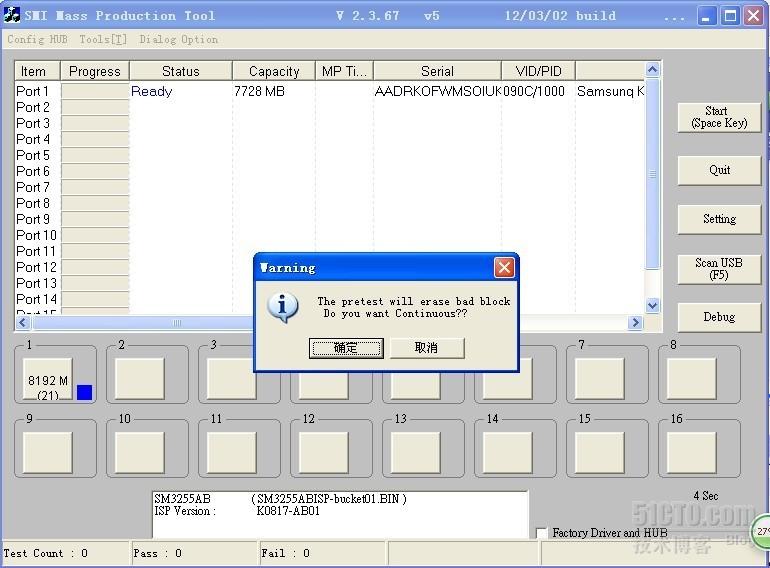Image resolution: width=770 pixels, height=568 pixels.
Task: Click the SMI app icon in title bar
Action: 12,15
